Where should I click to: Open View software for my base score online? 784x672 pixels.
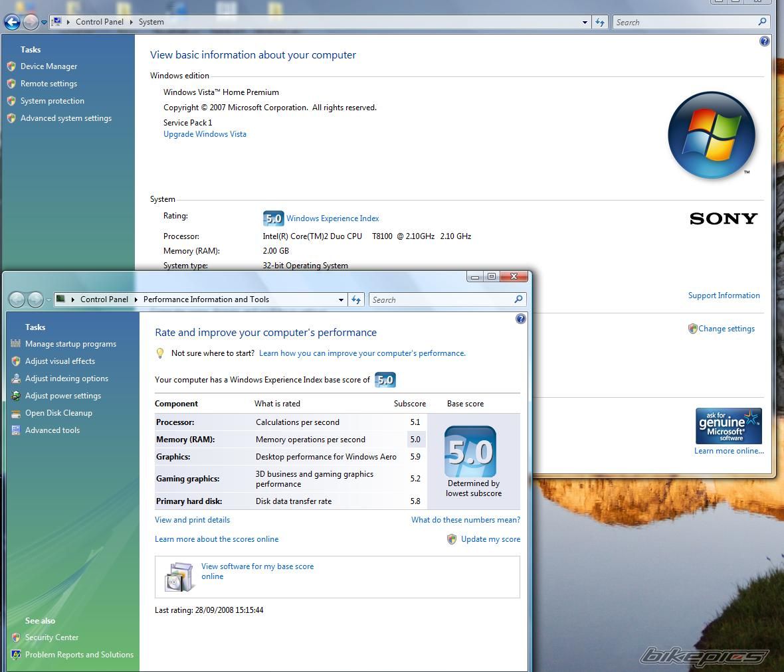[x=258, y=571]
